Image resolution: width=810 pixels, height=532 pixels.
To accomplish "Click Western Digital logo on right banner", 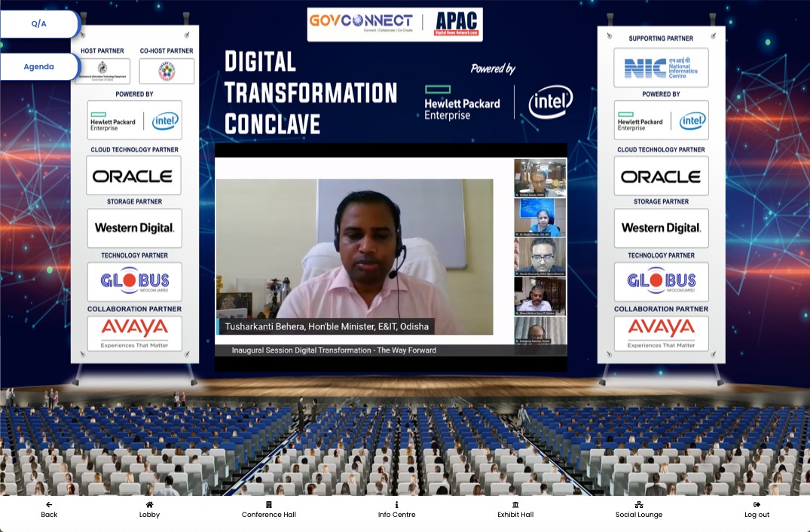I will [x=662, y=228].
